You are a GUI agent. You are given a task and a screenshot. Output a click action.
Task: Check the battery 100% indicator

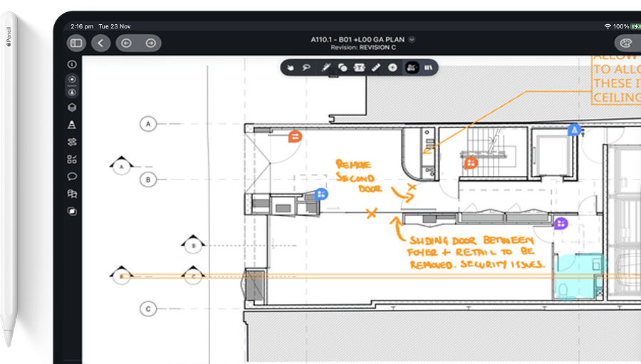[x=626, y=26]
